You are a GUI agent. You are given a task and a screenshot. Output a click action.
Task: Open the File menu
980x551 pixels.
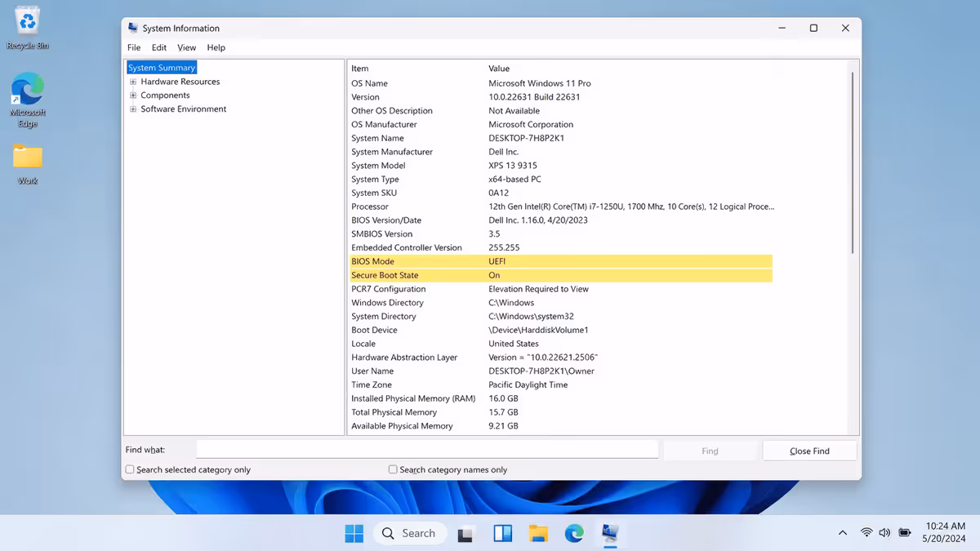tap(134, 47)
